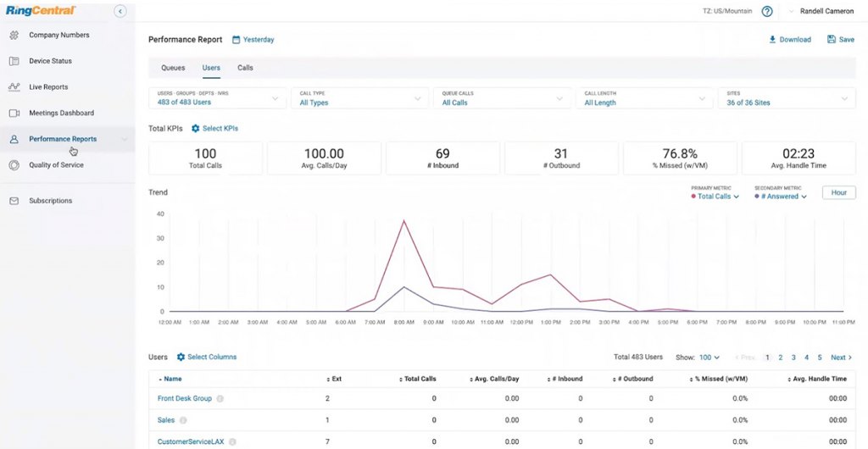Change the Show 100 rows dropdown

(709, 358)
